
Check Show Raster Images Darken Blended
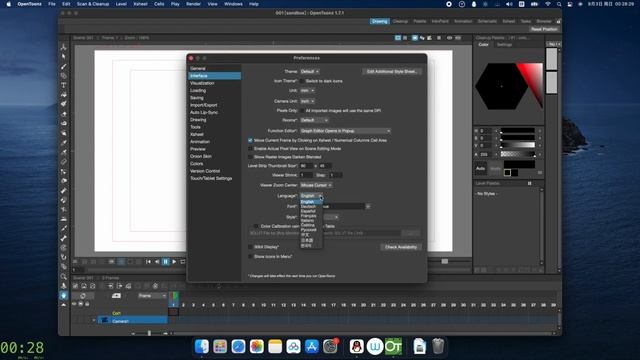tap(250, 157)
